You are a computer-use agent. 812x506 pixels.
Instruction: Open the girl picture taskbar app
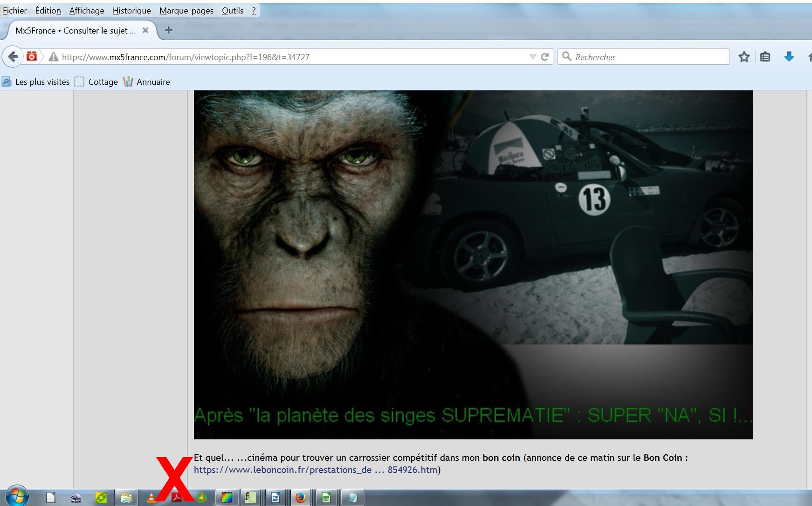pos(251,498)
